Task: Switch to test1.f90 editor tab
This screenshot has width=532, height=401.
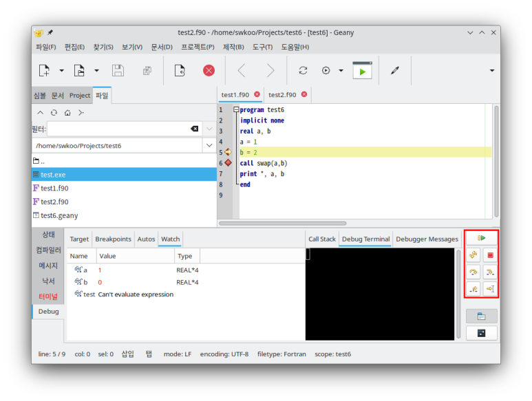Action: coord(235,94)
